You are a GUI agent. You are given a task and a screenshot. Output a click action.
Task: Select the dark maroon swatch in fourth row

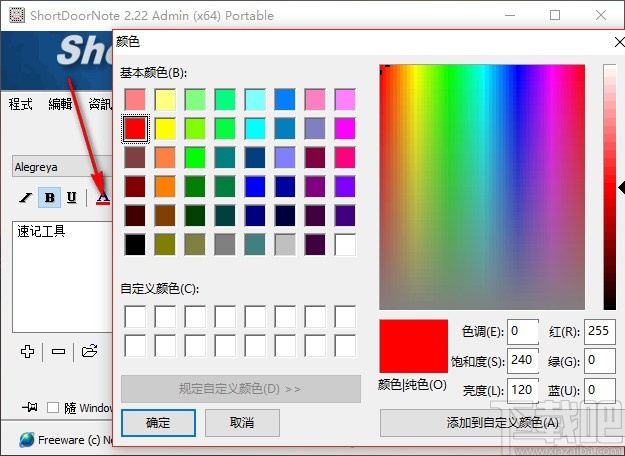click(x=135, y=187)
